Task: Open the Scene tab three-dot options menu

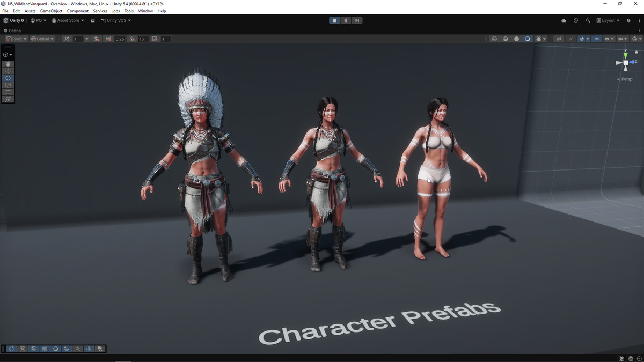Action: pos(639,31)
